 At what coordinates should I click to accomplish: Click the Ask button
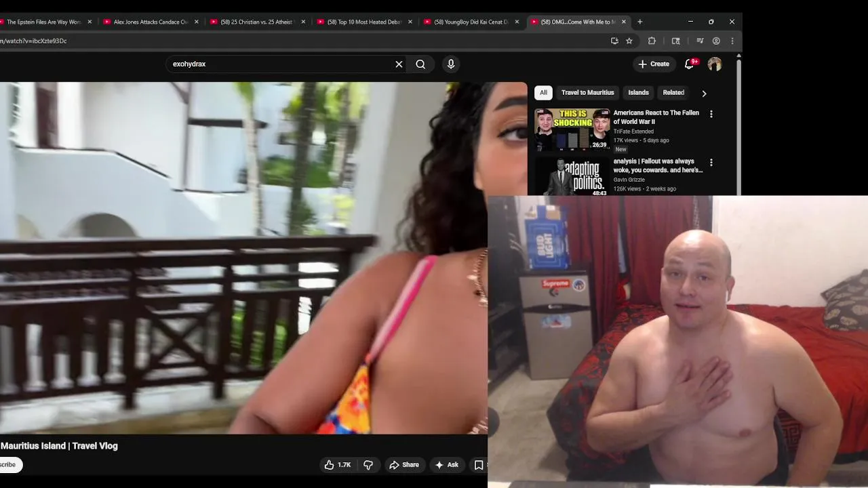coord(447,465)
